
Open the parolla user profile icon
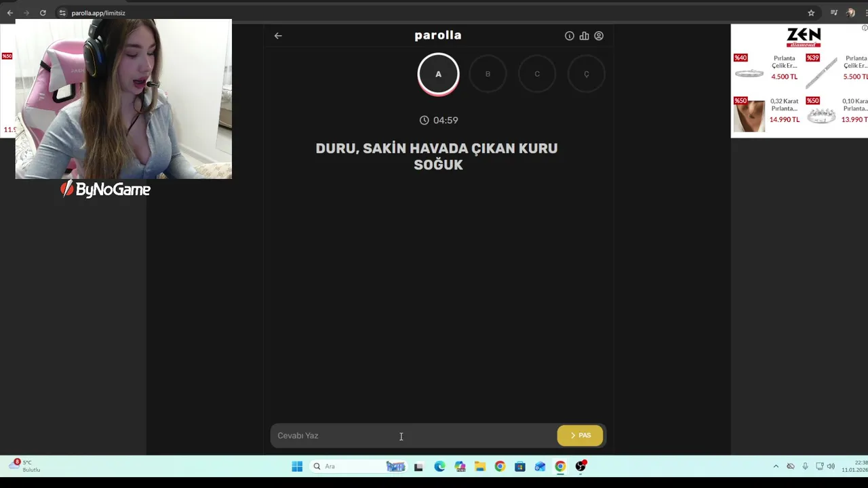coord(599,36)
